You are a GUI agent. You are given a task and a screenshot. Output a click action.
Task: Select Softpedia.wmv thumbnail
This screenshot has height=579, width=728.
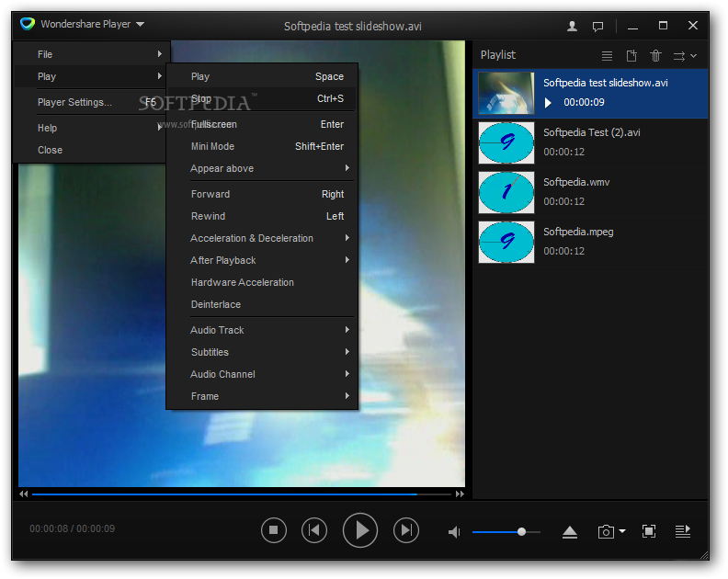(x=506, y=192)
